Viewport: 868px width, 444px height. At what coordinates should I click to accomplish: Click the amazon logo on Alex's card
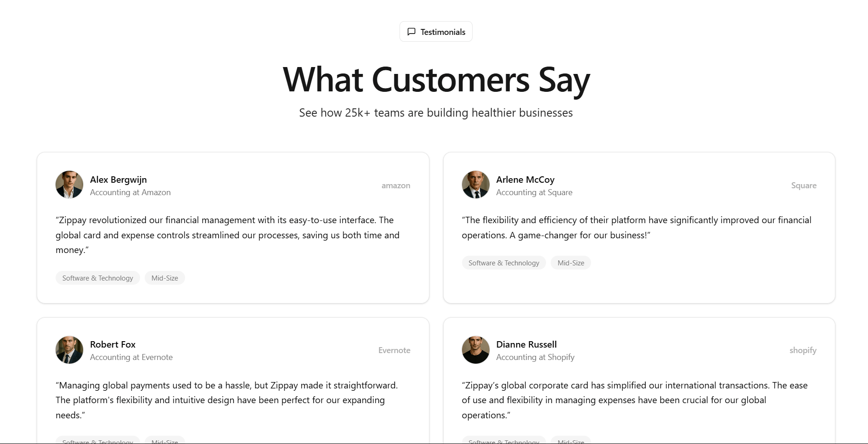pyautogui.click(x=395, y=185)
